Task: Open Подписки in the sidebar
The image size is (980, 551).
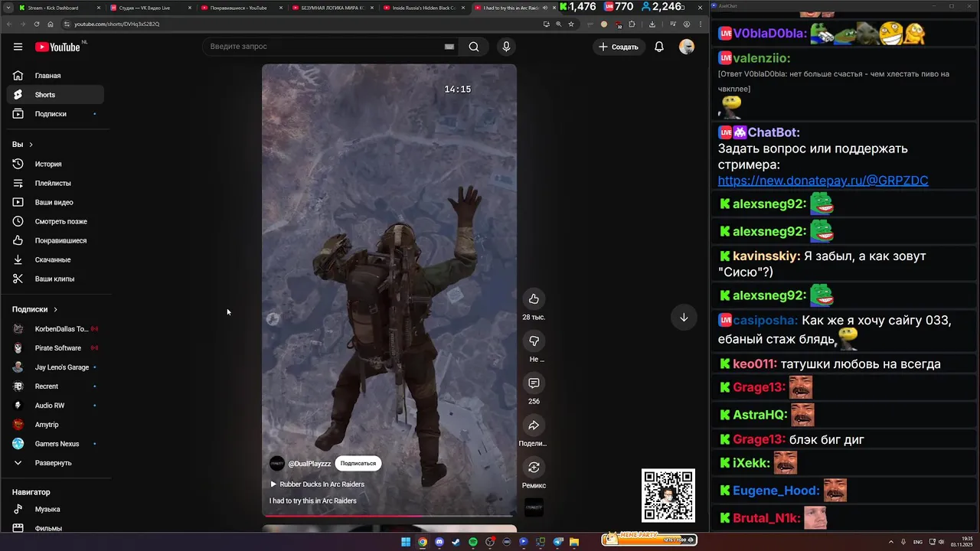Action: coord(55,114)
